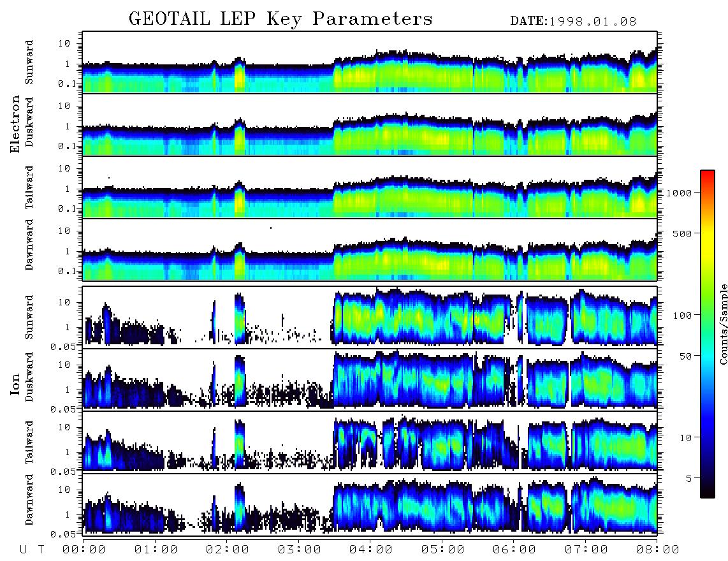Click the Ion Dawnward spectrogram panel
728x561 pixels.
370,504
